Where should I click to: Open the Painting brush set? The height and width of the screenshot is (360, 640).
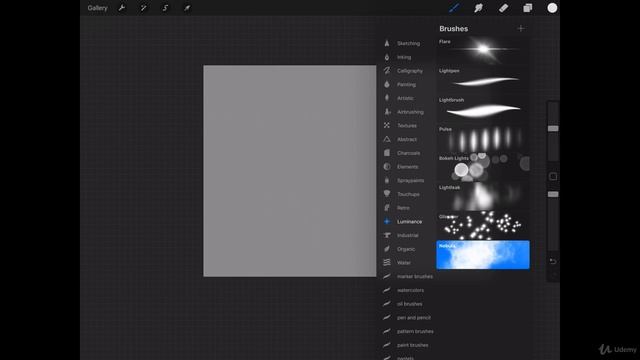tap(407, 84)
